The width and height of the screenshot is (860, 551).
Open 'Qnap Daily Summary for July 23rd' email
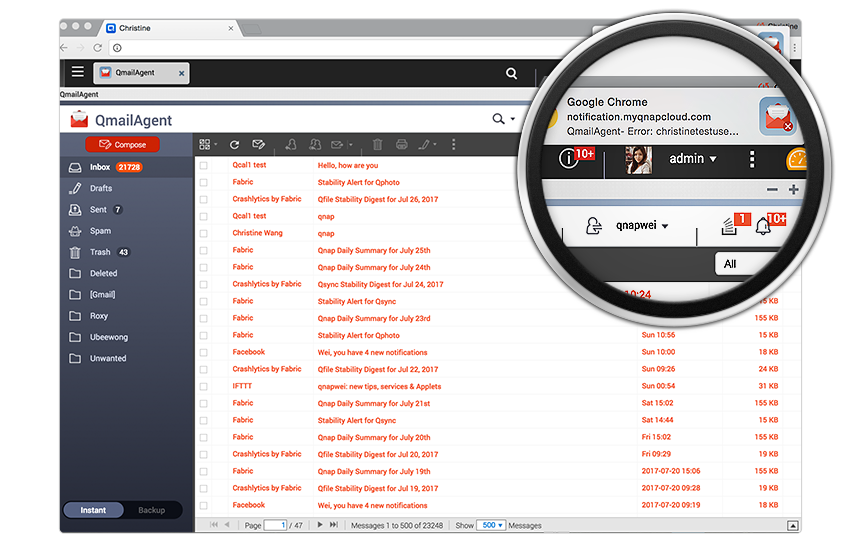[374, 319]
